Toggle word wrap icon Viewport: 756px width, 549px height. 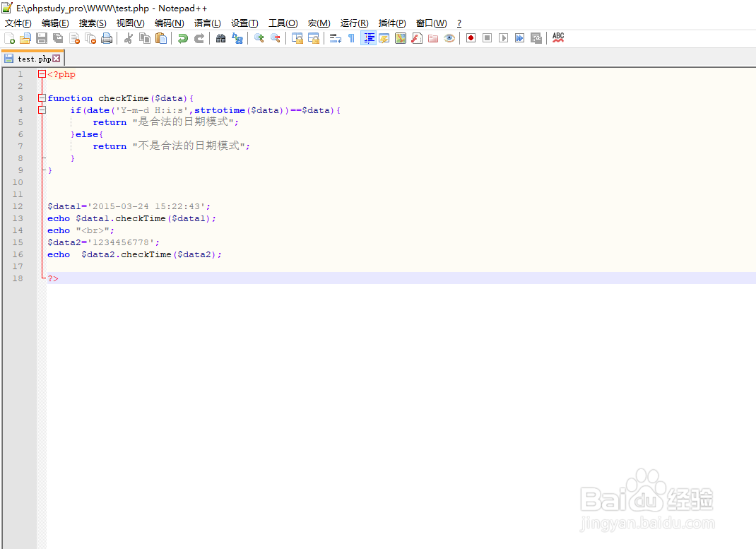point(336,39)
